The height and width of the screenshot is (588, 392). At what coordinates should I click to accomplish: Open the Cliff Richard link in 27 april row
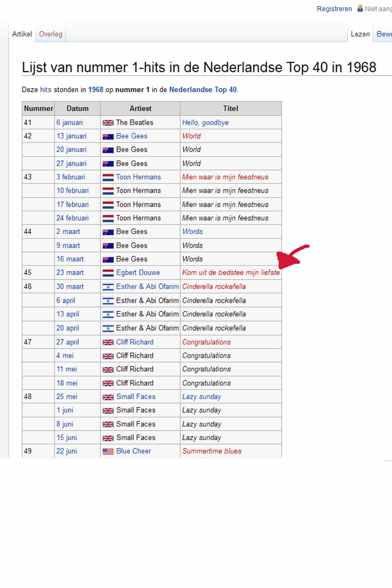pos(135,342)
